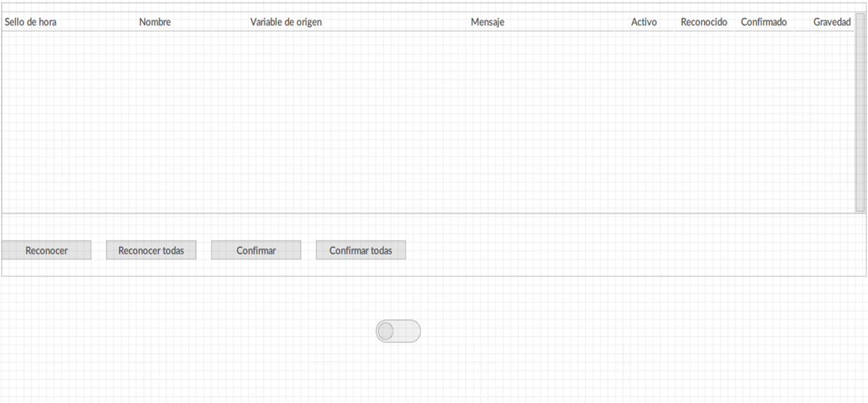Select the Variable de origen header
868x403 pixels.
286,22
